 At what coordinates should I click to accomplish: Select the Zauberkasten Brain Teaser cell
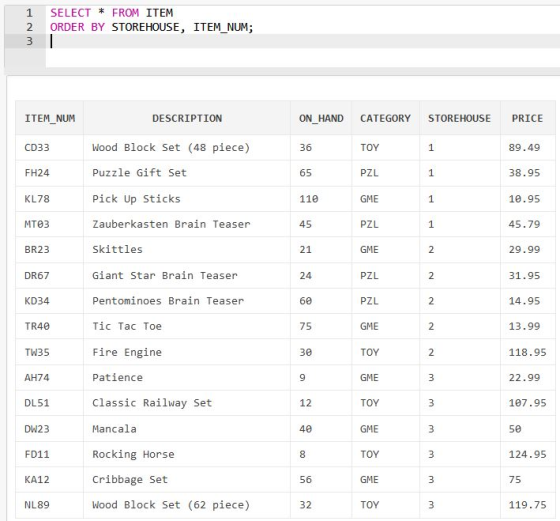point(187,224)
